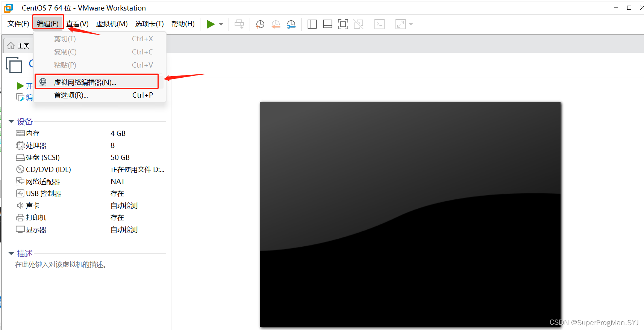Click the USB 控制器 device row

[x=90, y=194]
